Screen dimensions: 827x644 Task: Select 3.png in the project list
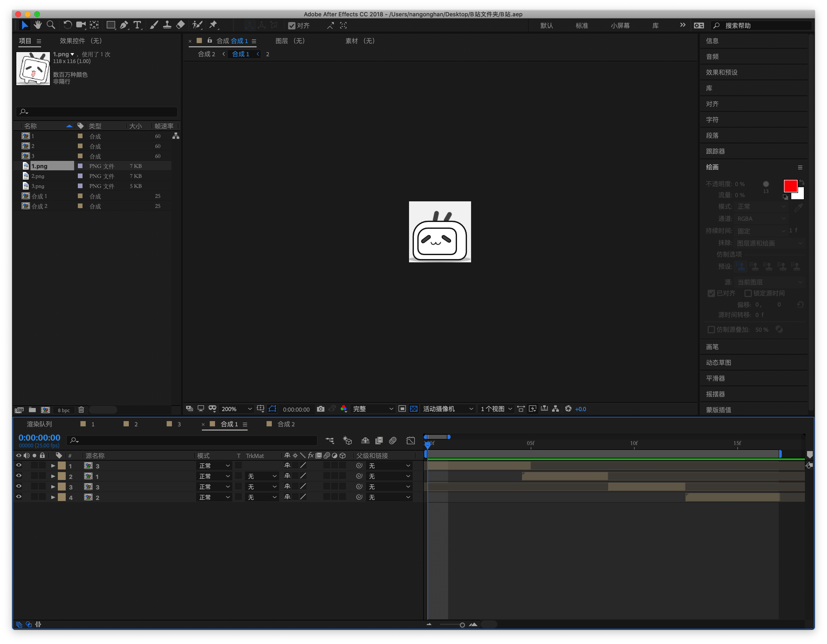(x=38, y=186)
